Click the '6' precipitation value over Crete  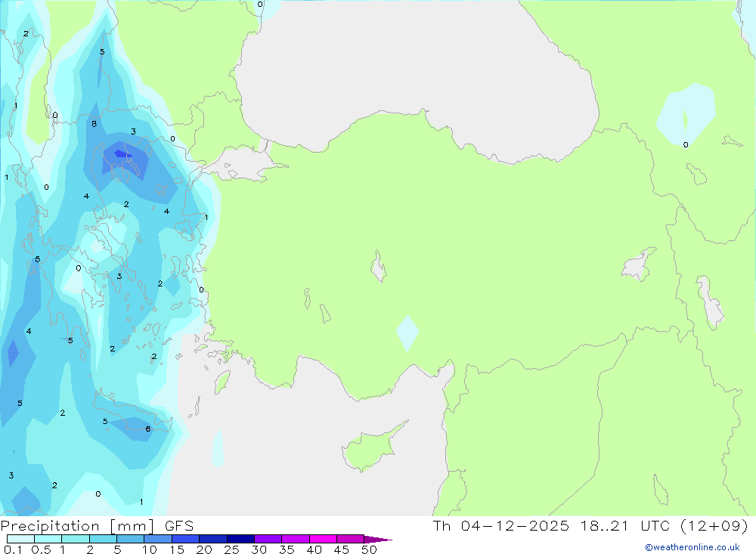pyautogui.click(x=148, y=429)
